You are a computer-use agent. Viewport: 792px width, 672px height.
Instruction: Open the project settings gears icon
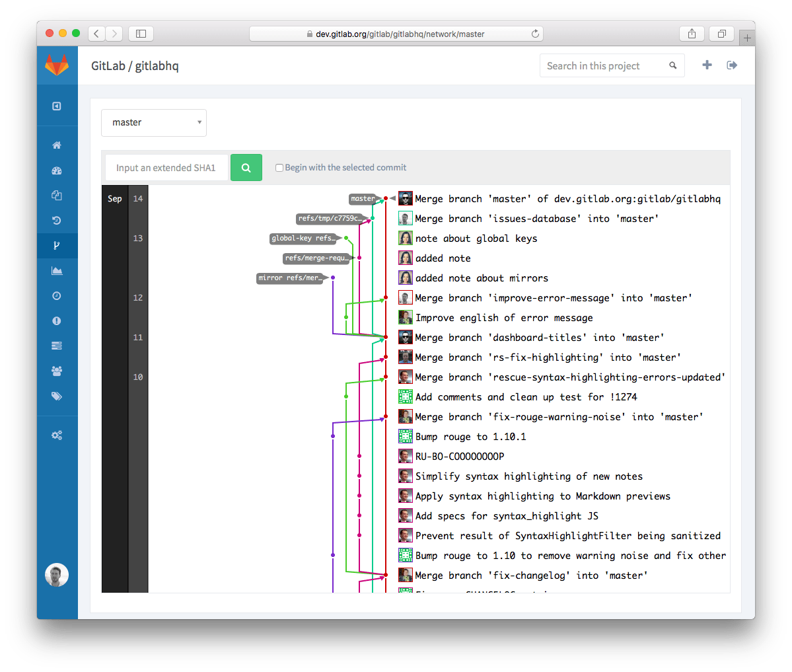tap(57, 435)
